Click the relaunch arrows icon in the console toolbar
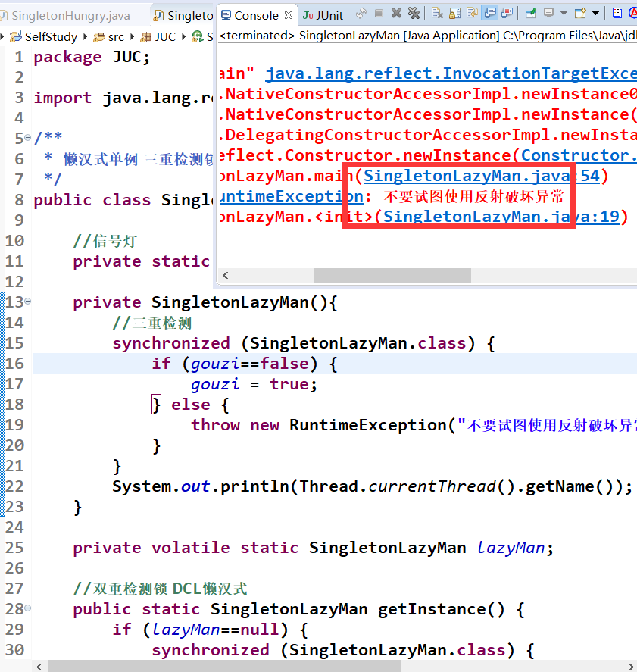This screenshot has width=637, height=672. coord(361,14)
